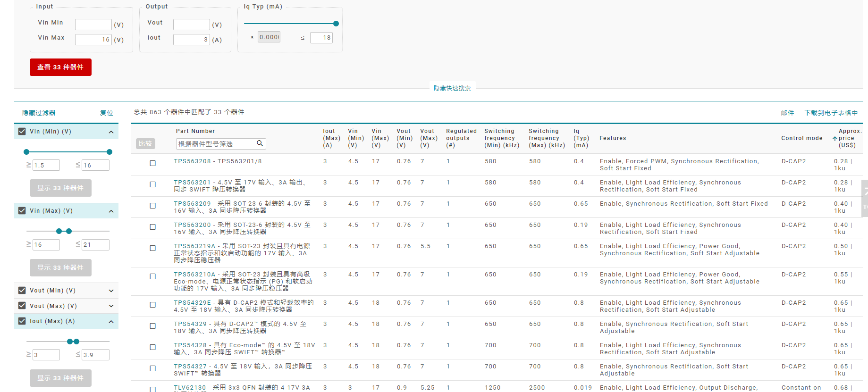Click the 复位 reset link
The width and height of the screenshot is (868, 392).
click(107, 113)
